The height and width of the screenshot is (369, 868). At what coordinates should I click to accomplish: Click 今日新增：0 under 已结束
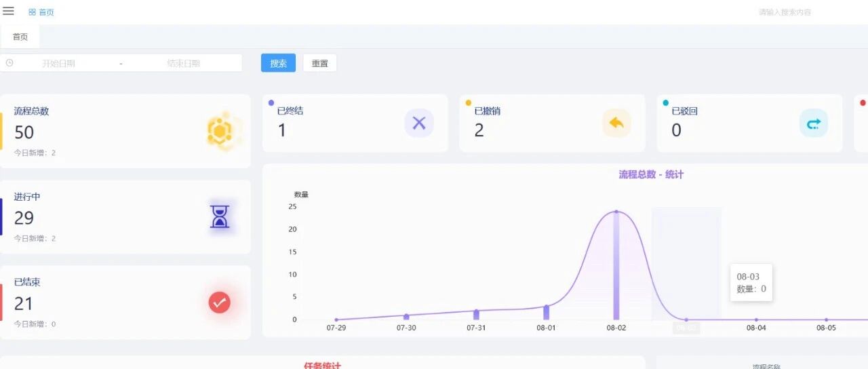pos(35,324)
